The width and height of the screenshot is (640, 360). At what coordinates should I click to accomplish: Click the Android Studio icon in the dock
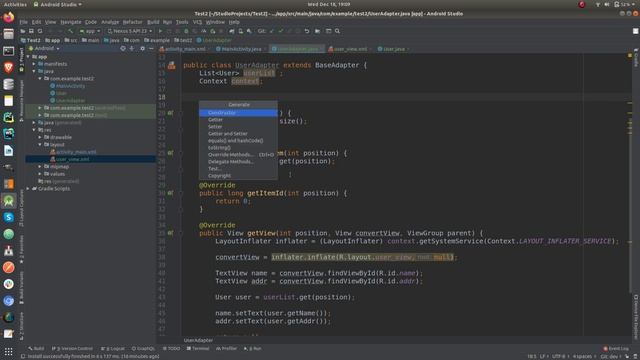(x=9, y=201)
